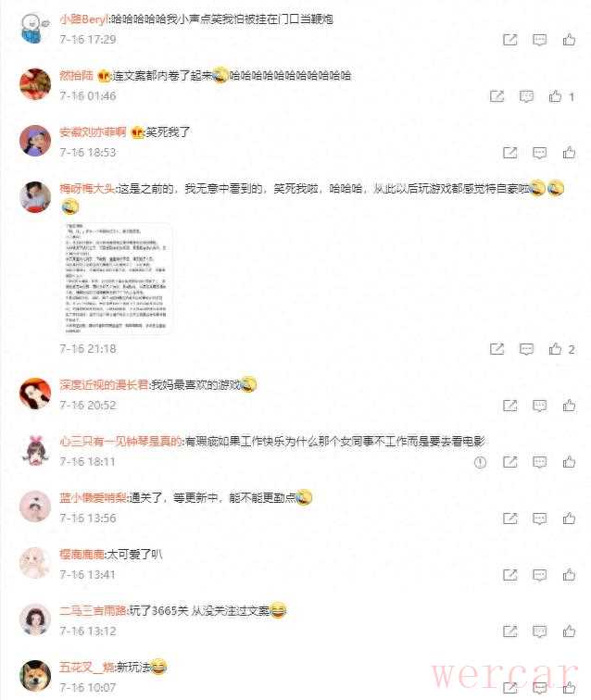Image resolution: width=591 pixels, height=700 pixels.
Task: Like the 7-16 21:18 comment with 2 likes
Action: [x=555, y=349]
